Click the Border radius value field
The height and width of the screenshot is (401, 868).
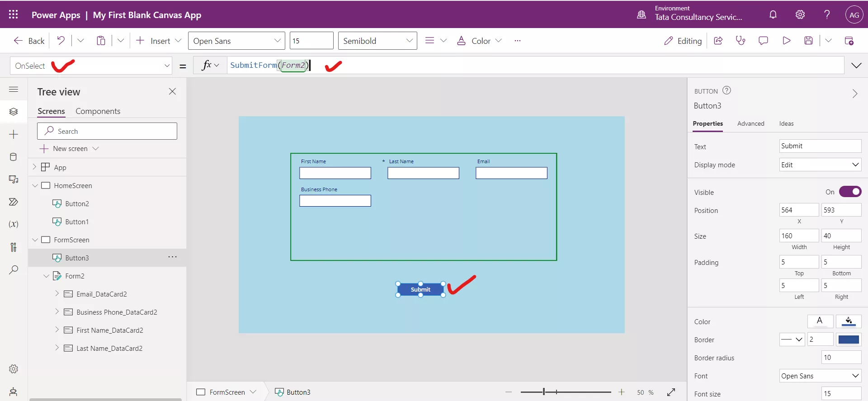[x=841, y=357]
